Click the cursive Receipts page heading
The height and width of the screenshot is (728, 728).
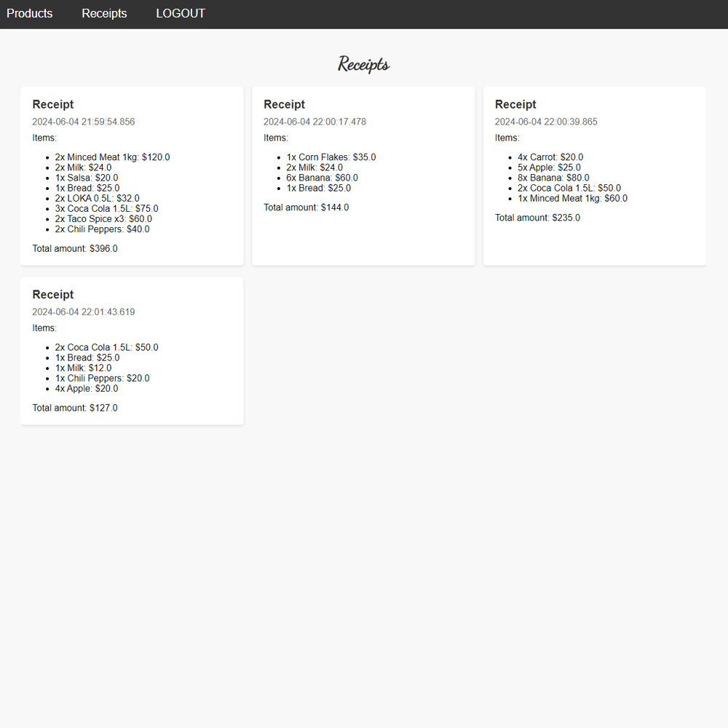[x=363, y=65]
